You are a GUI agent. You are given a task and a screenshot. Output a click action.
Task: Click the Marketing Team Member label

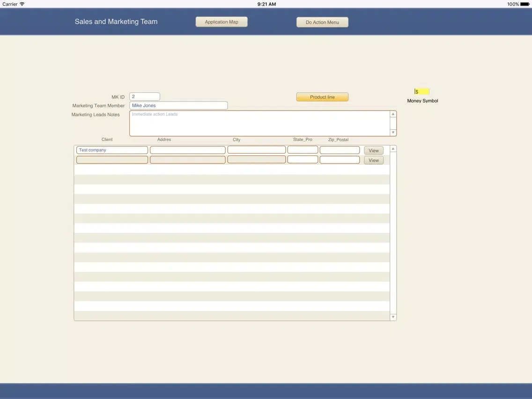(98, 106)
